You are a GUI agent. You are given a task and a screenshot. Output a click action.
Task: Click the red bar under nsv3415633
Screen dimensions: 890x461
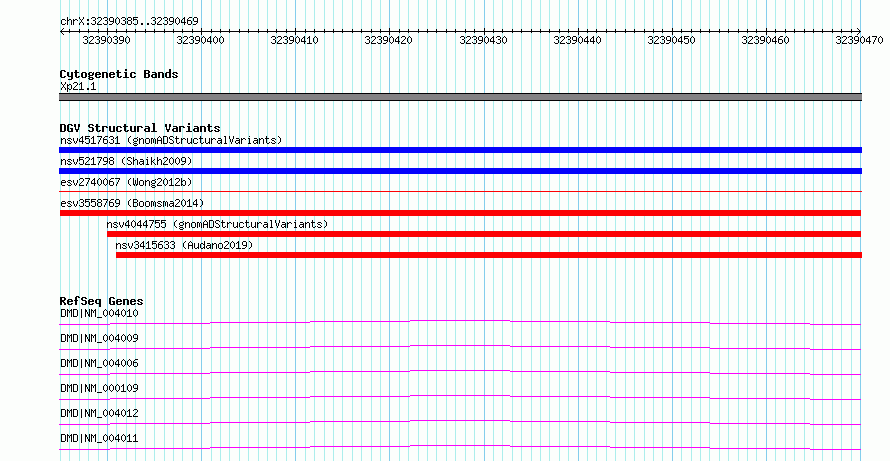click(489, 255)
